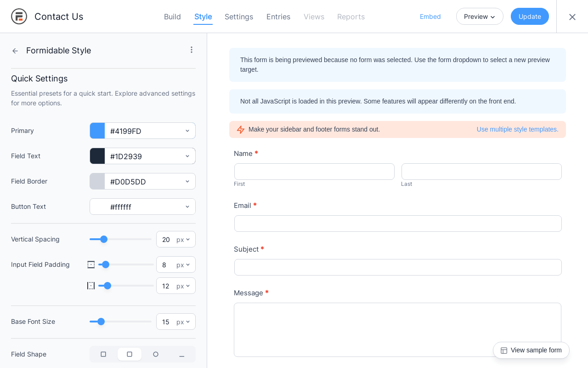Choose the square-corner field shape

click(x=103, y=354)
